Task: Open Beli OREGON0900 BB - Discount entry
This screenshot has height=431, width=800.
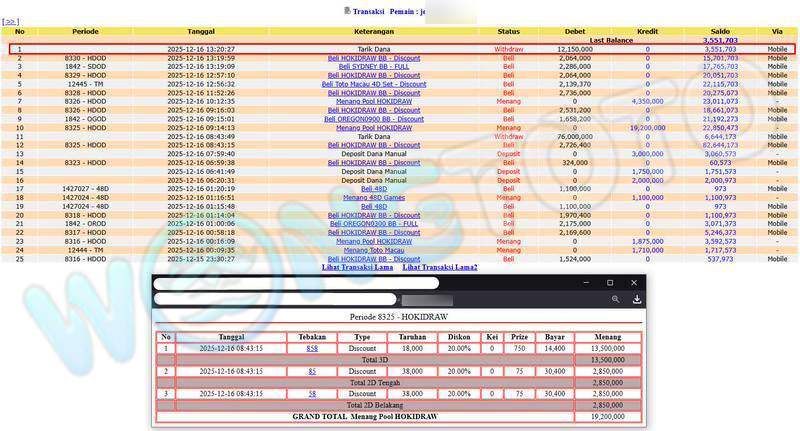Action: coord(374,119)
